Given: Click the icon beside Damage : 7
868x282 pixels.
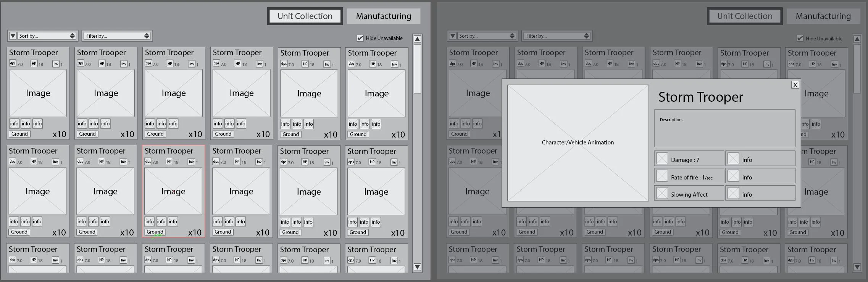Looking at the screenshot, I should pyautogui.click(x=662, y=158).
